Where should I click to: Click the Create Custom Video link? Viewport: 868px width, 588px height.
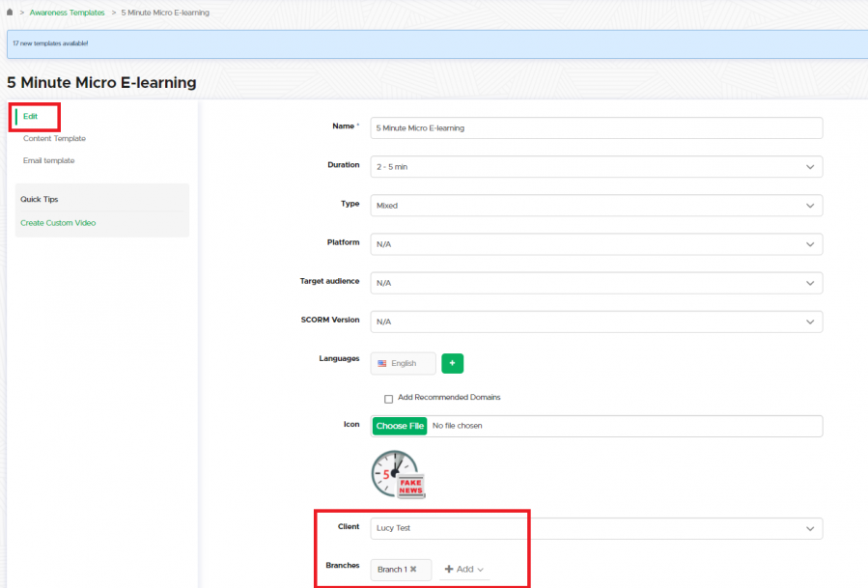[58, 223]
